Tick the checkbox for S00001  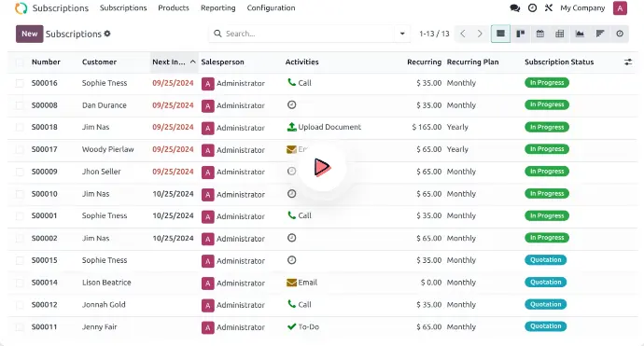coord(20,215)
